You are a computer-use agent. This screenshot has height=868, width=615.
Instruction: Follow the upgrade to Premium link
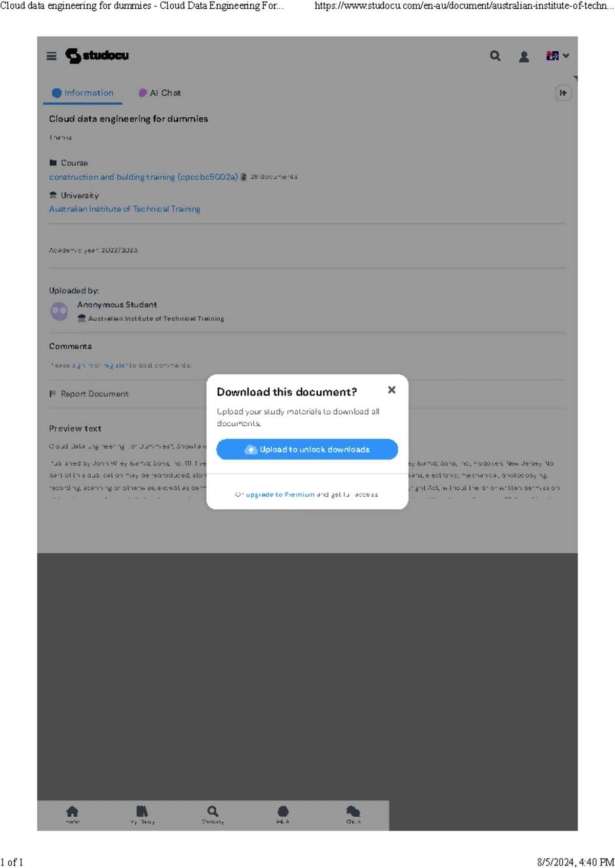[x=280, y=494]
